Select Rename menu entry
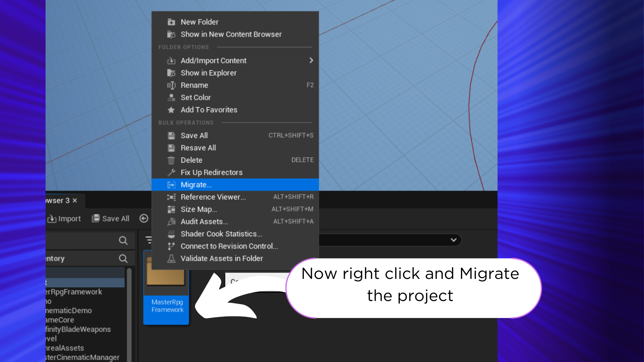This screenshot has width=644, height=362. (235, 85)
